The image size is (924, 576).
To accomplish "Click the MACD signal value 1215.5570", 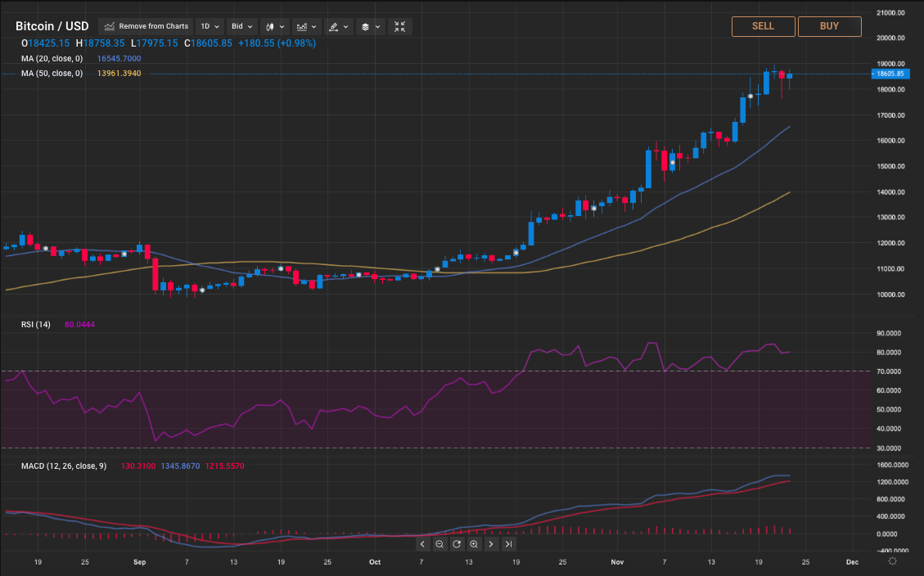I will point(224,466).
